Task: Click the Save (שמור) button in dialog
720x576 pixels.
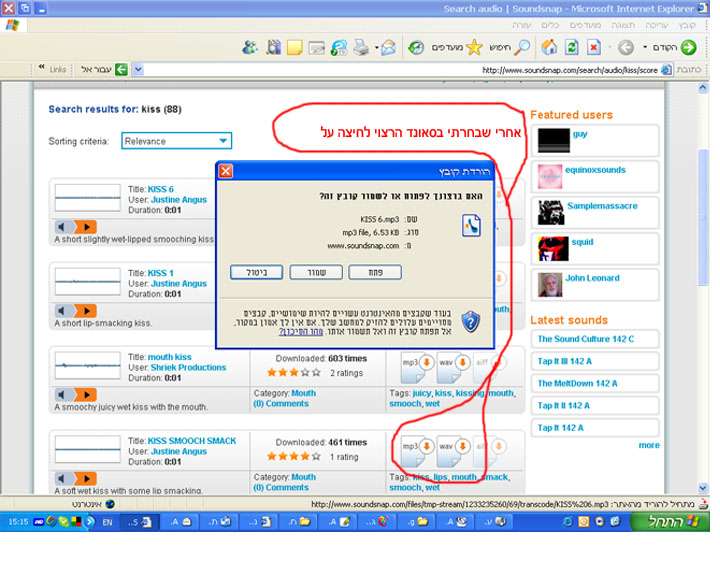Action: [x=316, y=272]
